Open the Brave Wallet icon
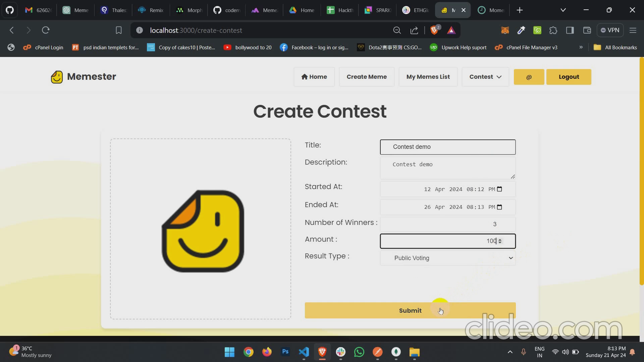Image resolution: width=644 pixels, height=362 pixels. [x=587, y=30]
